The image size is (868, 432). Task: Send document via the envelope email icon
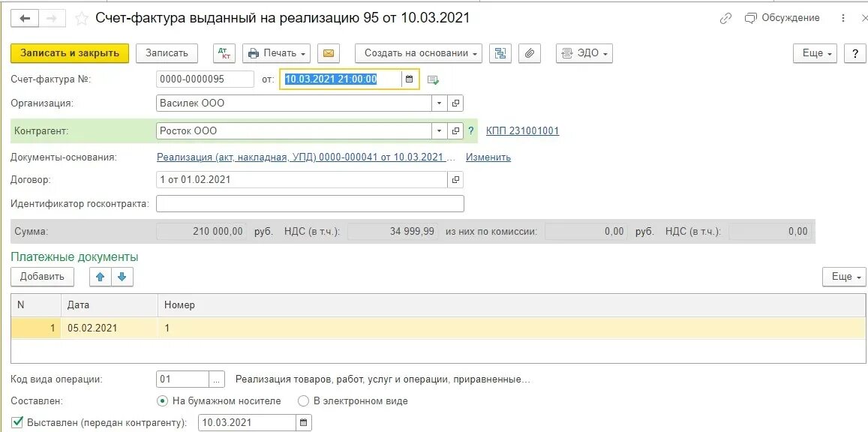[x=330, y=52]
